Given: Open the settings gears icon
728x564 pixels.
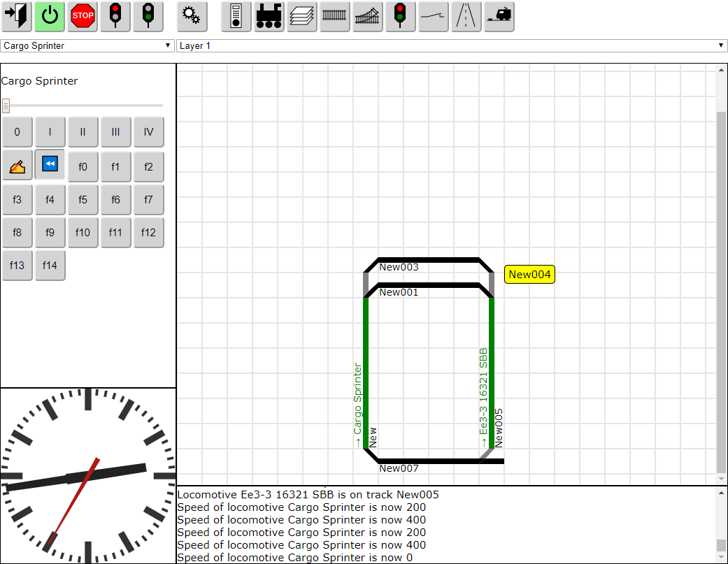Looking at the screenshot, I should (x=192, y=16).
